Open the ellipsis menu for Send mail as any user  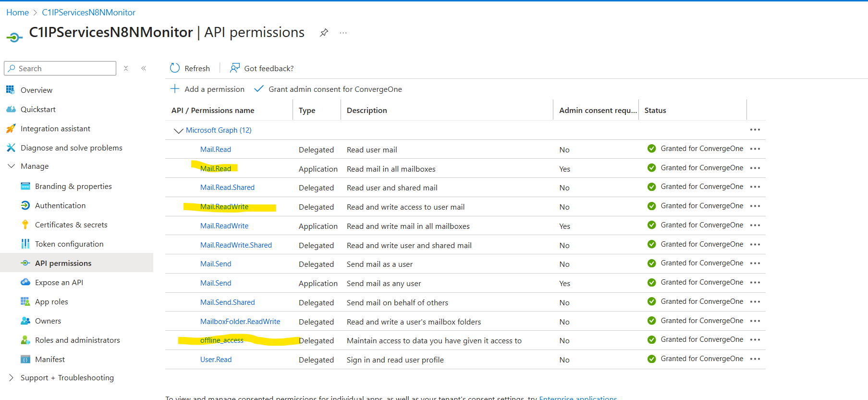pos(755,282)
